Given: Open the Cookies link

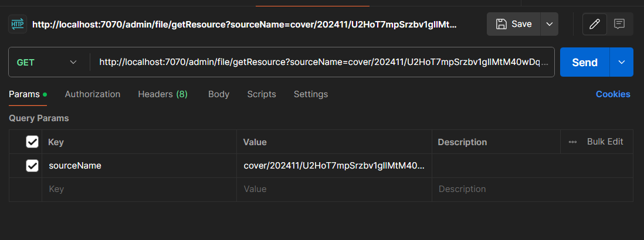Looking at the screenshot, I should [x=613, y=94].
